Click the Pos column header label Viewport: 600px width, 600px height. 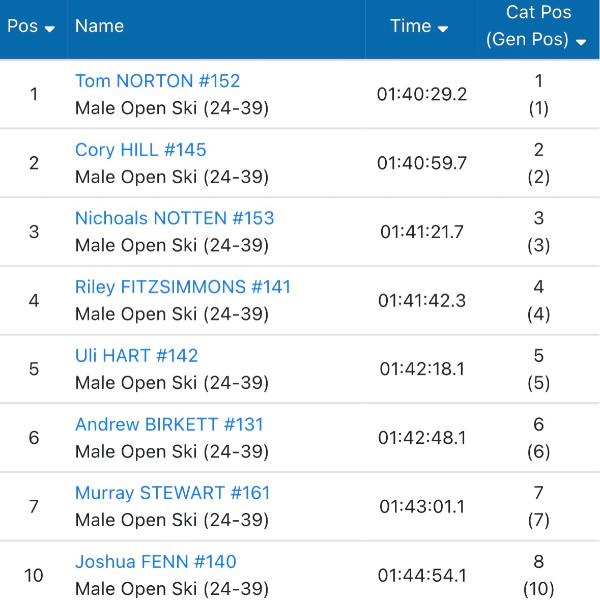coord(22,27)
